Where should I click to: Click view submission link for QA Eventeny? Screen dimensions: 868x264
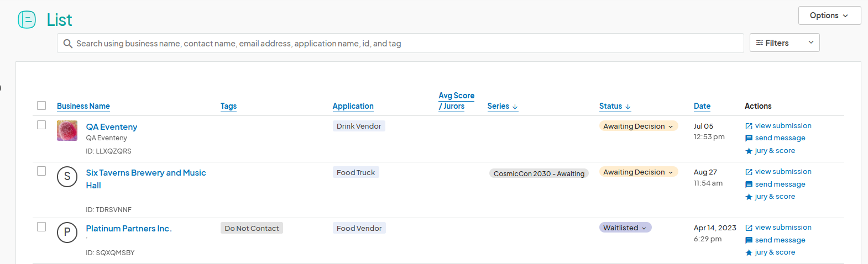tap(783, 126)
